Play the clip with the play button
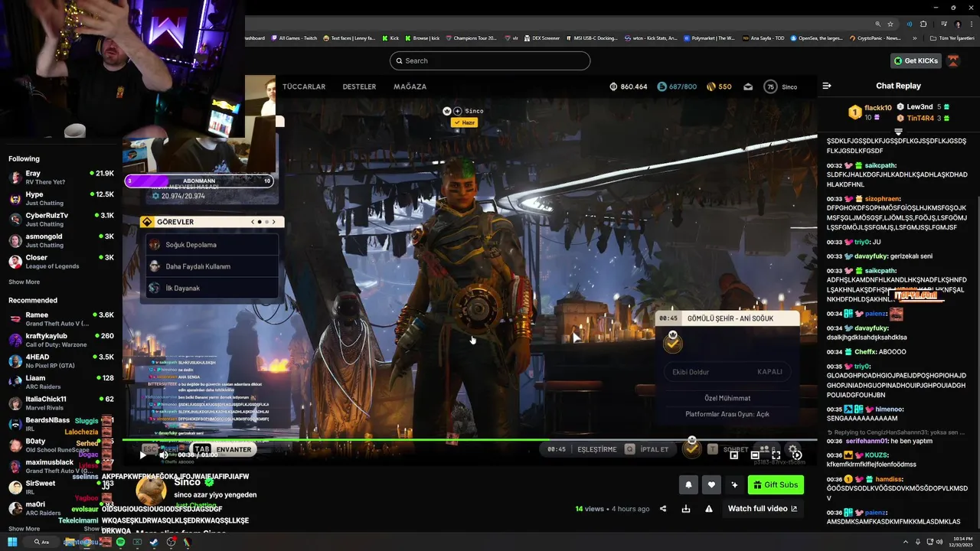Screen dimensions: 980x551 [x=143, y=455]
